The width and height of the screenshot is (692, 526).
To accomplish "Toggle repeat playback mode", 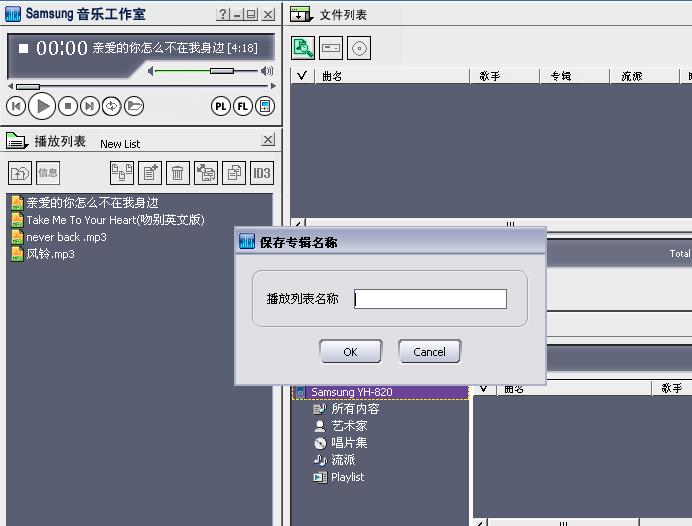I will pos(111,106).
